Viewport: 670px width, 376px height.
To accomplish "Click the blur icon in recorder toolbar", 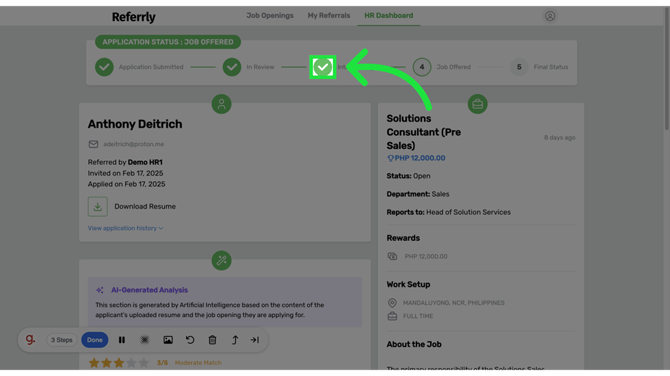I will tap(145, 340).
